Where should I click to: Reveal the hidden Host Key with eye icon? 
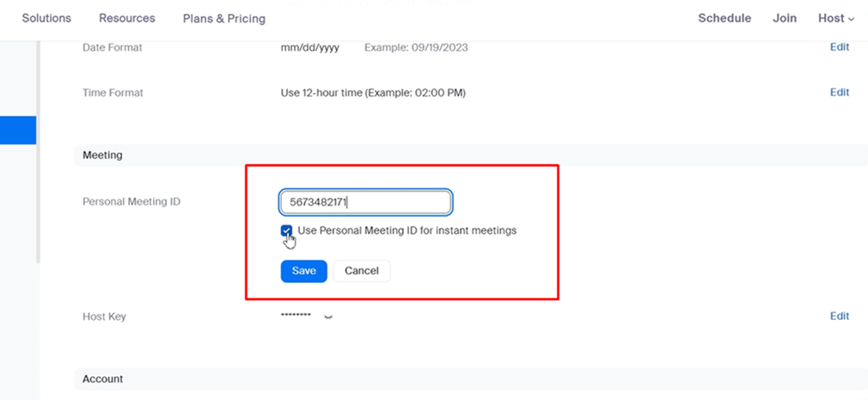tap(327, 317)
